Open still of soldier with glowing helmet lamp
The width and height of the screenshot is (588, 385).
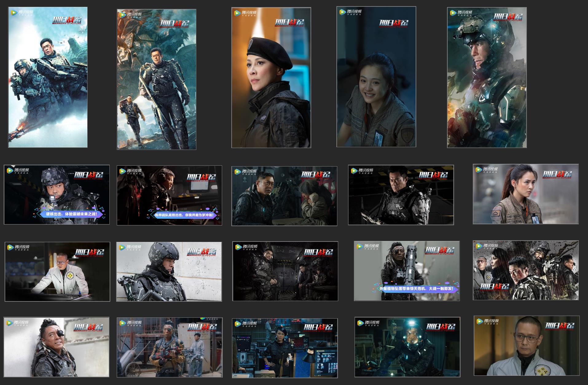[407, 347]
